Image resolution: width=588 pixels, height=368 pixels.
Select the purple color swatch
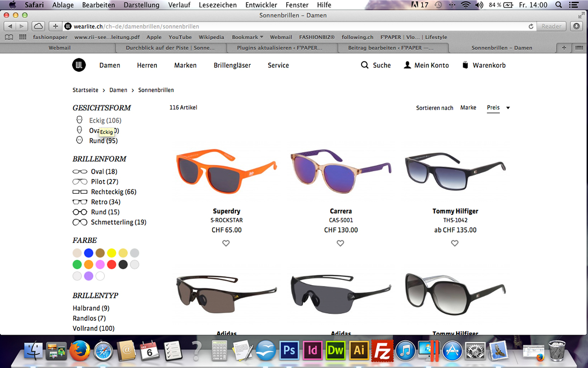(x=89, y=276)
